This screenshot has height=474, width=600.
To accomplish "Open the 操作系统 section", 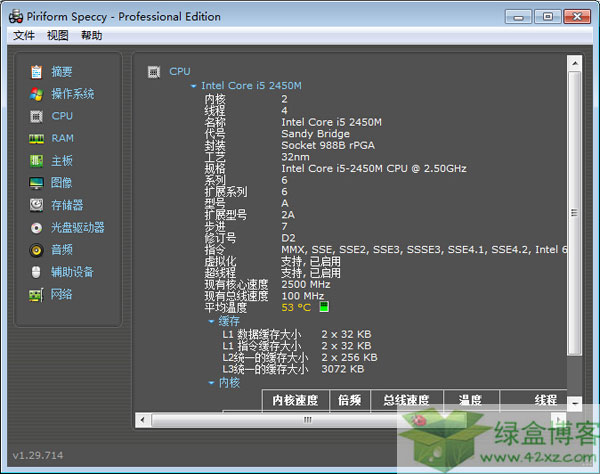I will point(73,94).
